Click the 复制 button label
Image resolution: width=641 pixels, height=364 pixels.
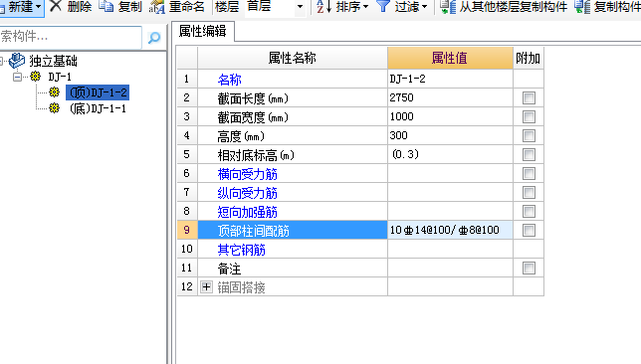130,7
